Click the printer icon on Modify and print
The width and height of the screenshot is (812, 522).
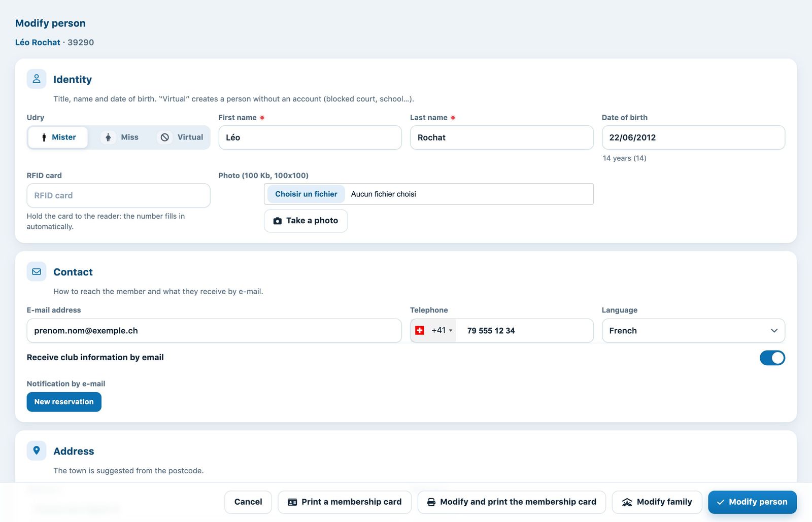tap(431, 502)
